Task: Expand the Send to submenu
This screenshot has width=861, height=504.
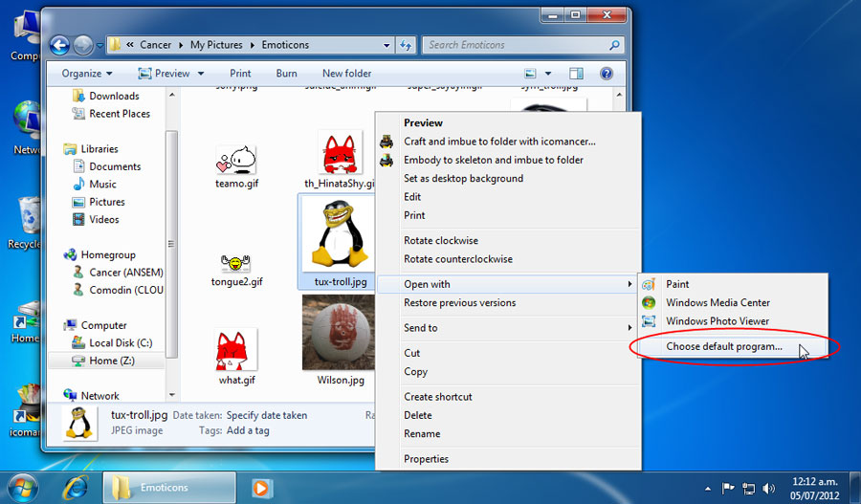Action: [508, 328]
